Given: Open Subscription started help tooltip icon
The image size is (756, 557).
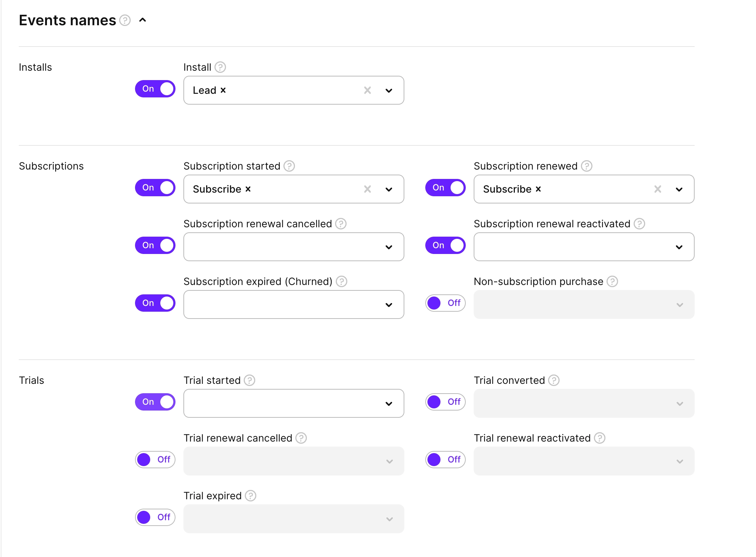Looking at the screenshot, I should click(x=289, y=166).
